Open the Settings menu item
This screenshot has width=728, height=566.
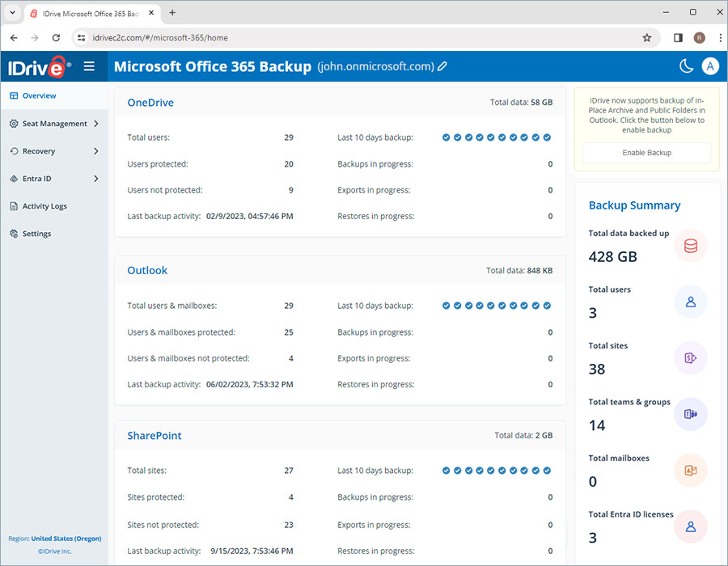[54, 234]
